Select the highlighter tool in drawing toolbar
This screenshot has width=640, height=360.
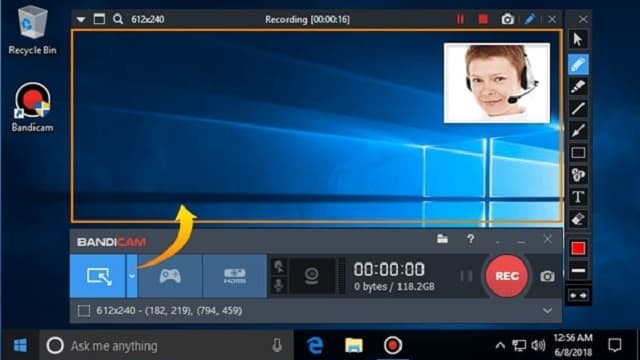point(578,87)
